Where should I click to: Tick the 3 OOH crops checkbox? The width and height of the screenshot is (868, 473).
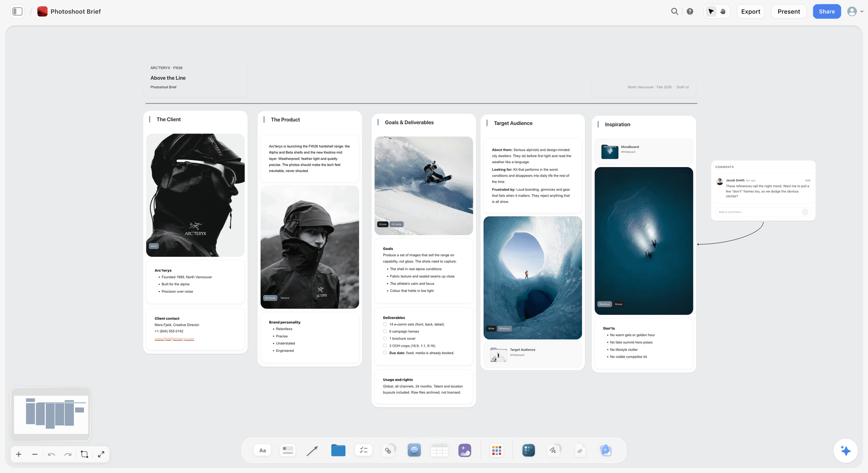click(x=385, y=345)
